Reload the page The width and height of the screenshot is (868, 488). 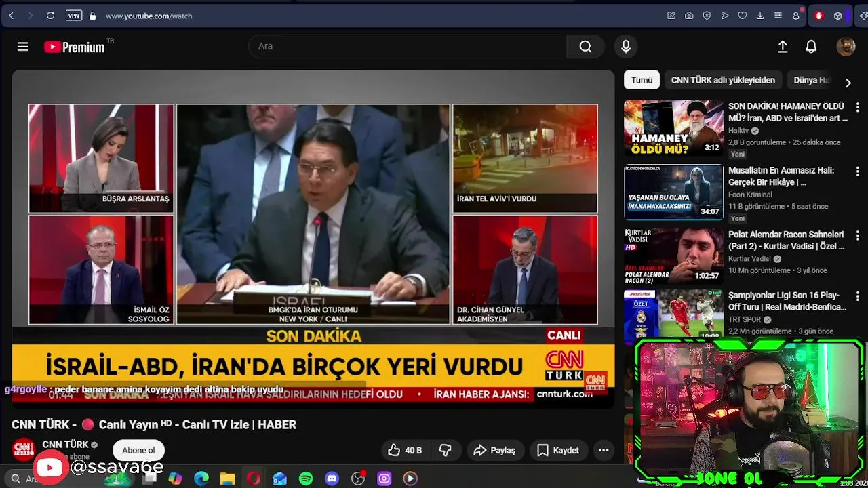pos(50,16)
